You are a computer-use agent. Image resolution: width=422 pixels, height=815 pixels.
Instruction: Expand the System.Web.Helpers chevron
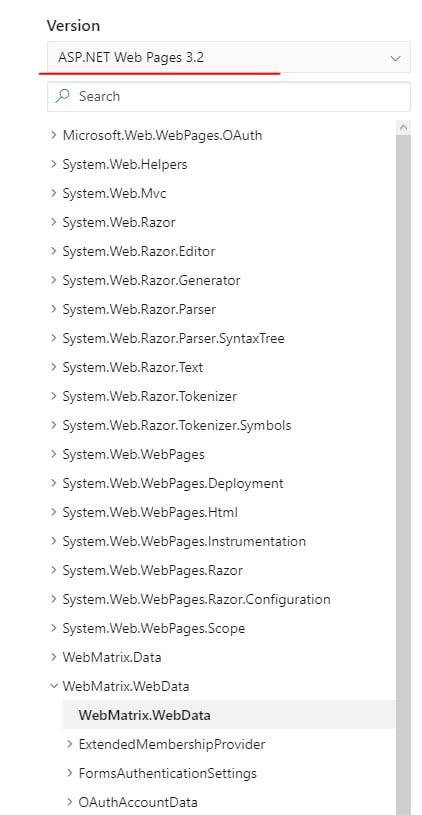[x=54, y=164]
